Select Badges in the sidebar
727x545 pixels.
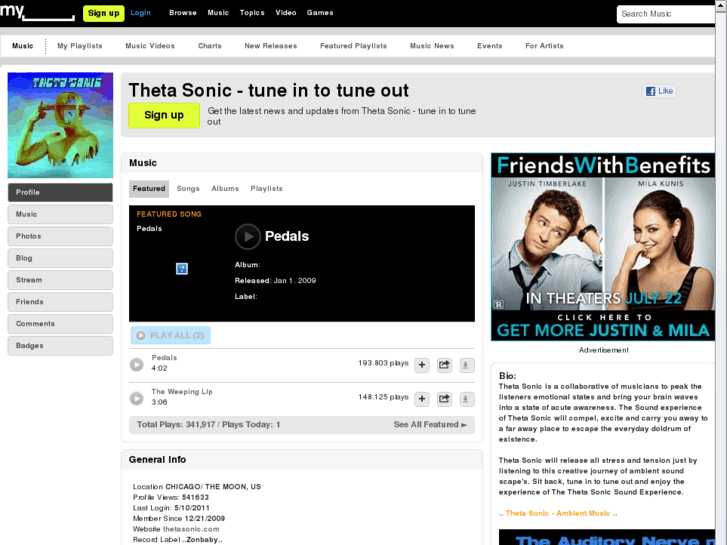click(60, 346)
